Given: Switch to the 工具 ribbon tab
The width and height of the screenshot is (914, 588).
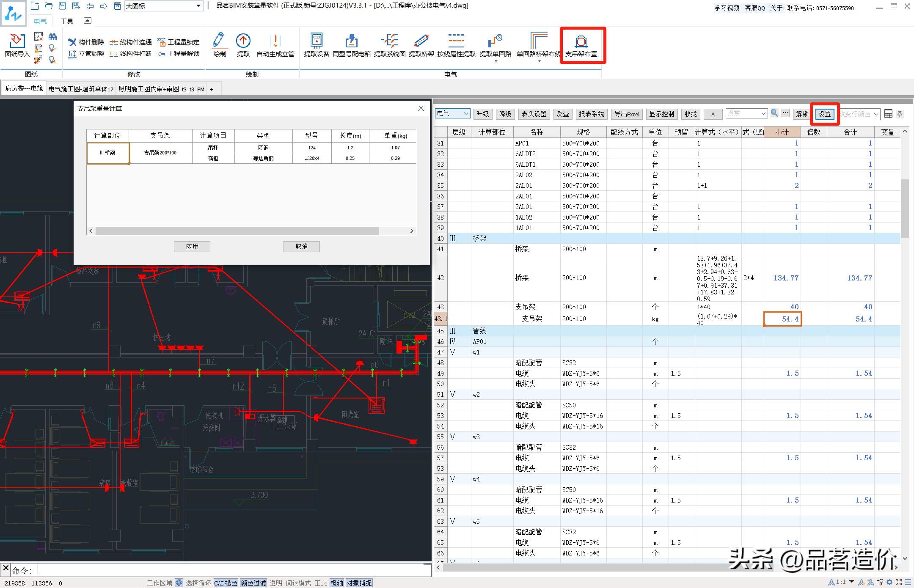Looking at the screenshot, I should tap(67, 21).
